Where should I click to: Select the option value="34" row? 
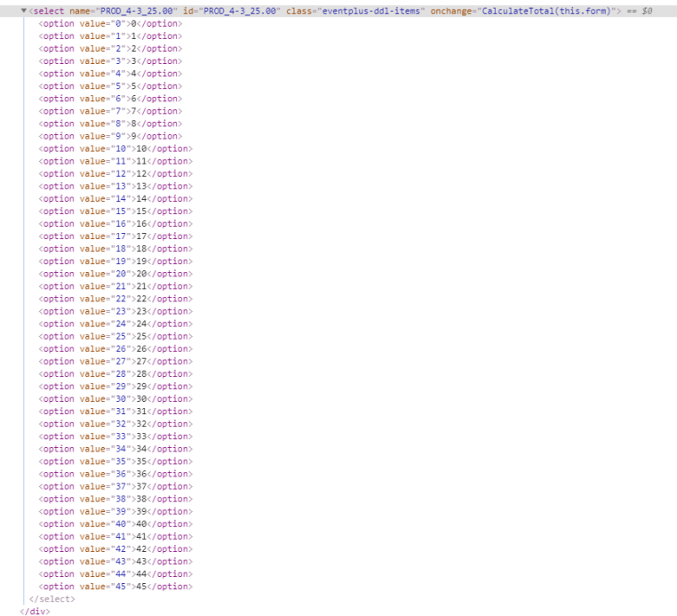(x=115, y=449)
